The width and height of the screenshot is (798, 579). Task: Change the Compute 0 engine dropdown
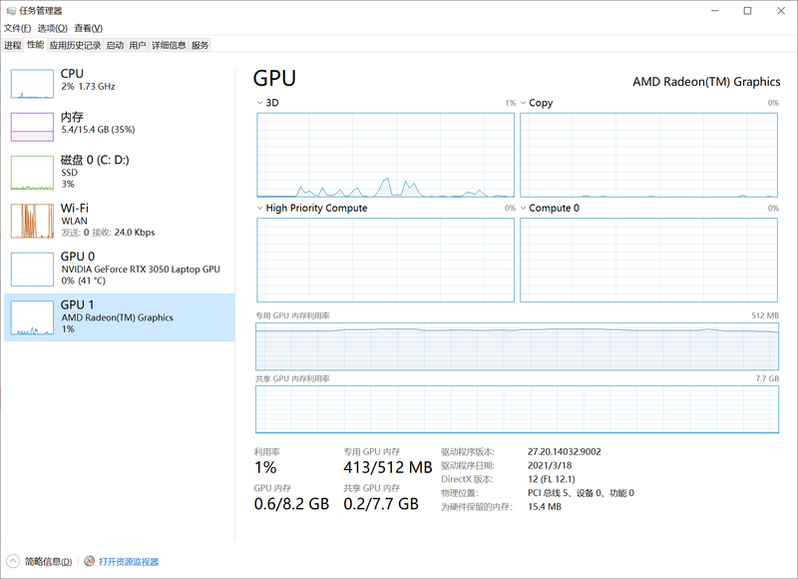523,208
